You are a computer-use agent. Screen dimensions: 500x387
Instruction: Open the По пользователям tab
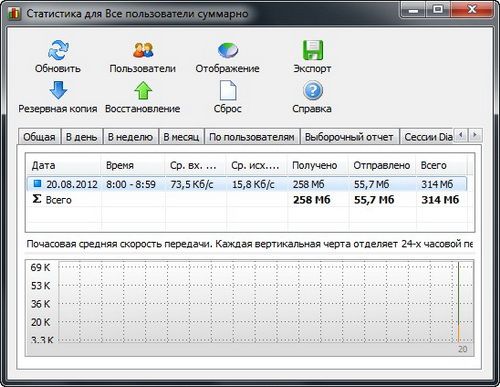click(252, 137)
